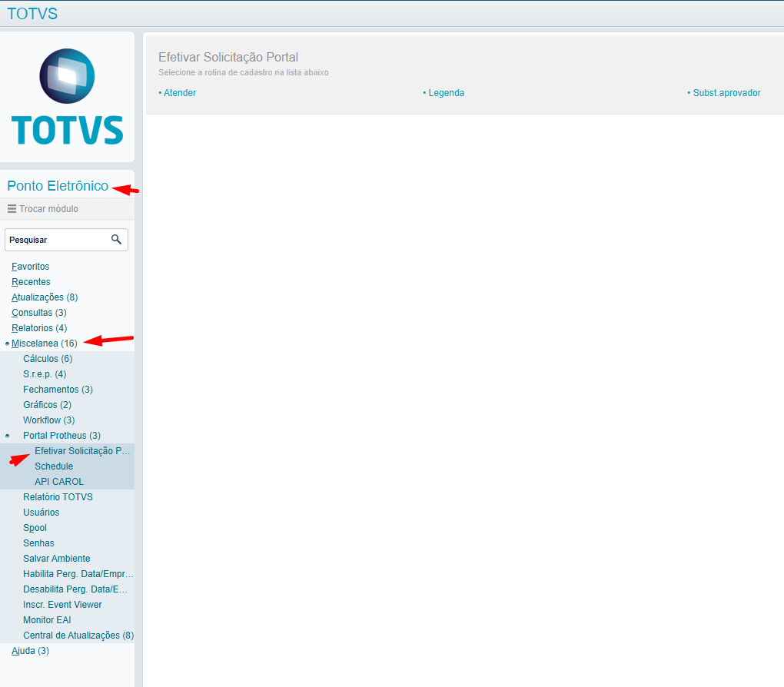
Task: Open the Spool item
Action: (x=35, y=528)
